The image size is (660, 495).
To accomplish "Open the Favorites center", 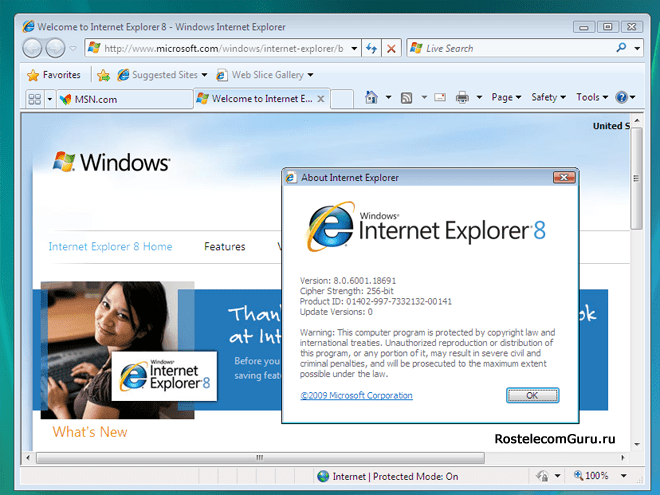I will tap(54, 75).
